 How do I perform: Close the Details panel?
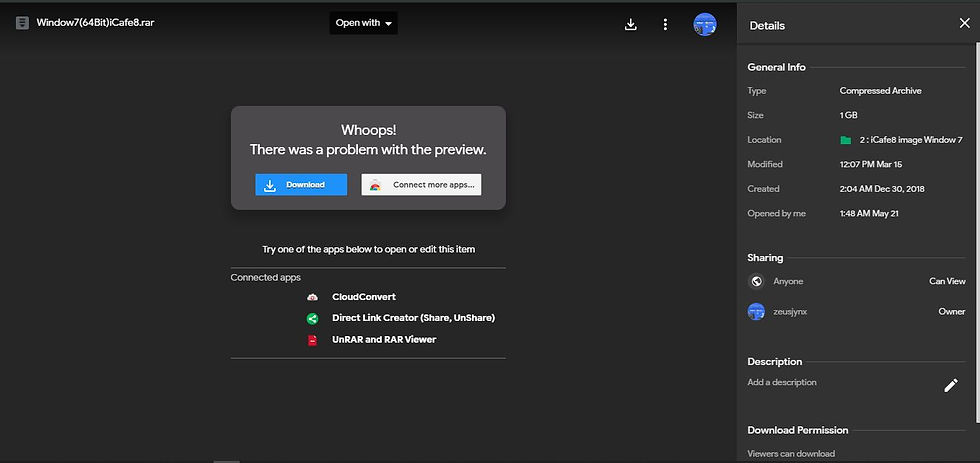[964, 23]
